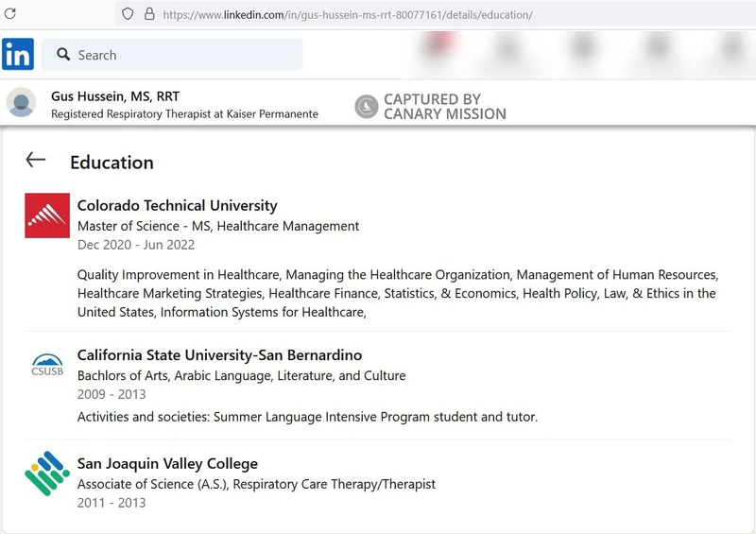Click the 2011 - 2013 date range
756x534 pixels.
pos(112,503)
